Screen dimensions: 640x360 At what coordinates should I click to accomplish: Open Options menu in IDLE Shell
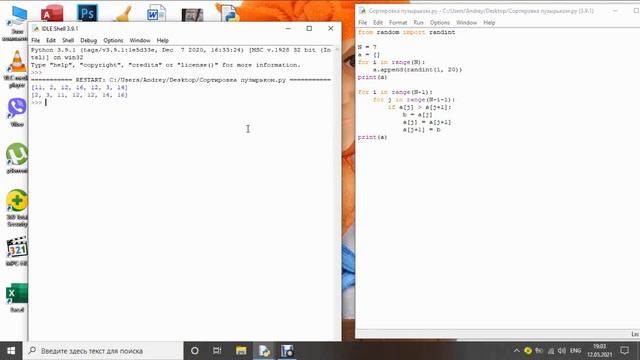[113, 40]
